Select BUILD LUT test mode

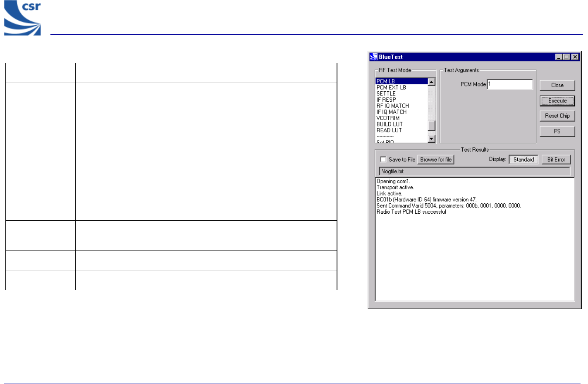pyautogui.click(x=402, y=124)
